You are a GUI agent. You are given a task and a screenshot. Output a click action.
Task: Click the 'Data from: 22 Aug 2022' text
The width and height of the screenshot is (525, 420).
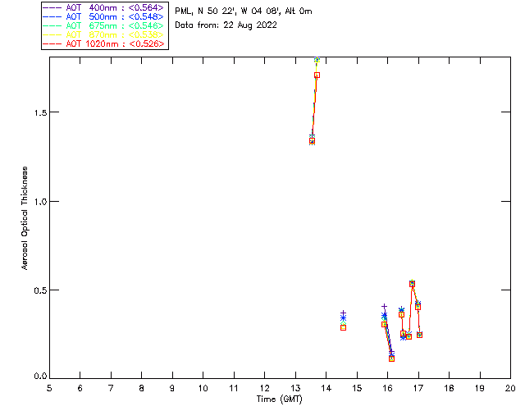226,25
